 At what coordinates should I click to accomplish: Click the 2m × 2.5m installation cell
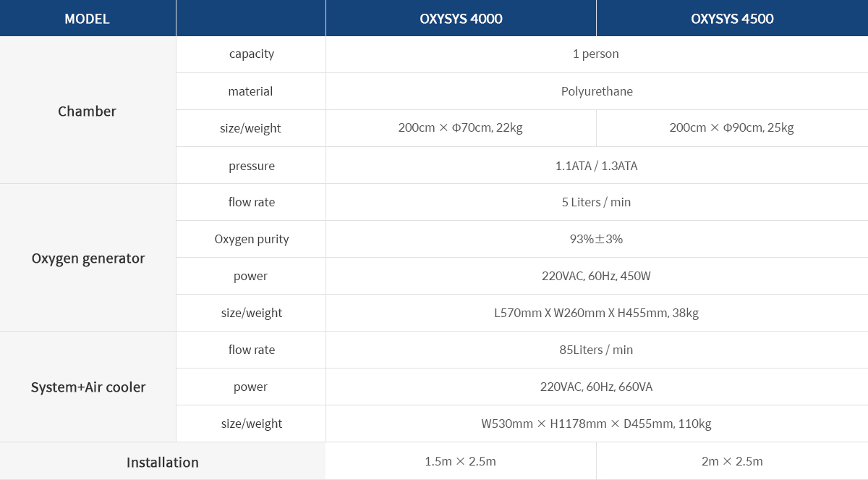[x=732, y=461]
